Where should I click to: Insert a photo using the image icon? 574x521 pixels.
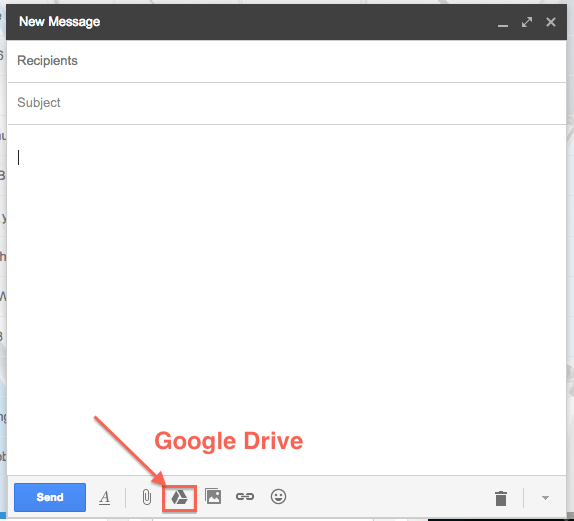[x=213, y=496]
